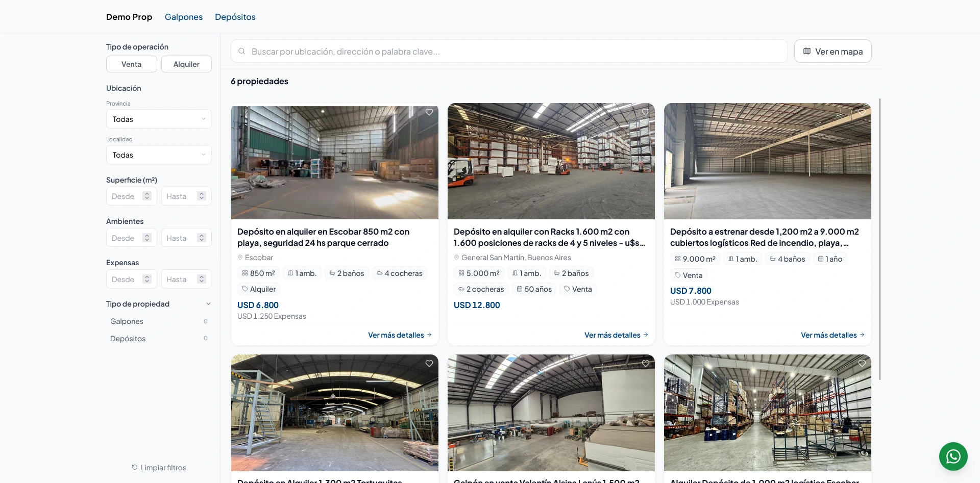Collapse the Tipo de propiedad section

pyautogui.click(x=159, y=304)
